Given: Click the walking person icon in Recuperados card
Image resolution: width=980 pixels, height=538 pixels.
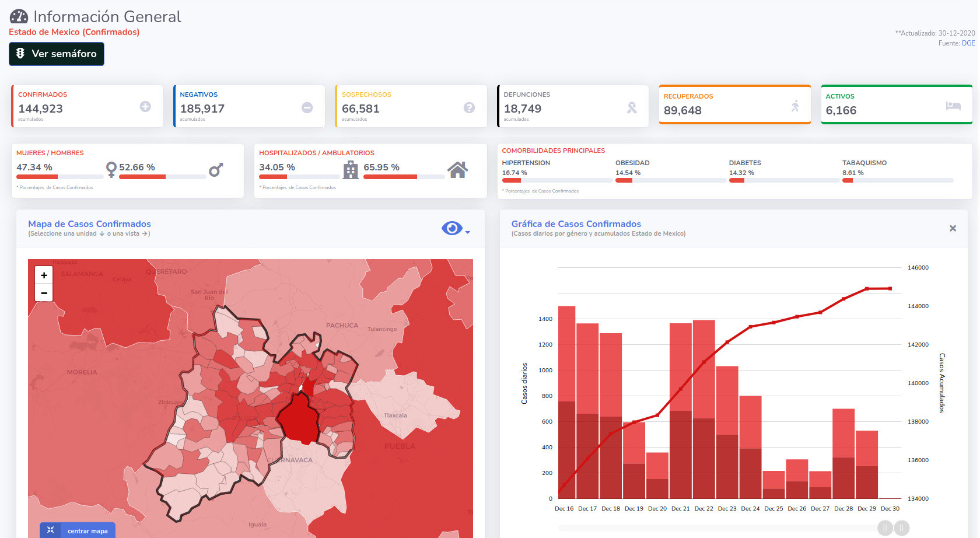Looking at the screenshot, I should 795,106.
